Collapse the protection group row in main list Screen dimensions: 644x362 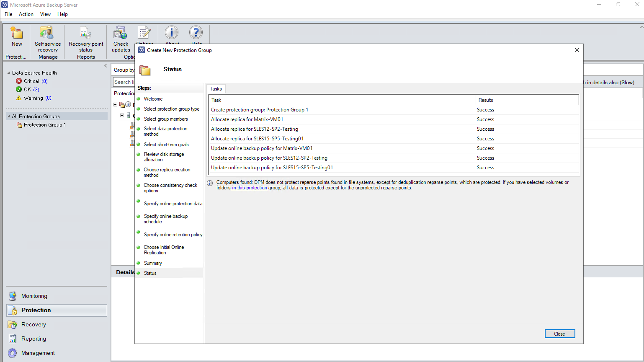pos(116,104)
